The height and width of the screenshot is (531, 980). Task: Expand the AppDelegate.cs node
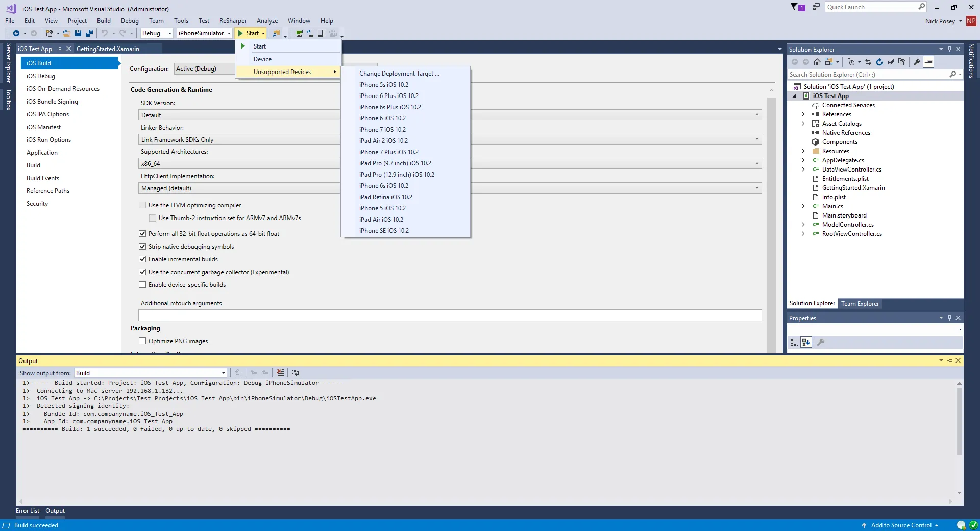(x=803, y=160)
